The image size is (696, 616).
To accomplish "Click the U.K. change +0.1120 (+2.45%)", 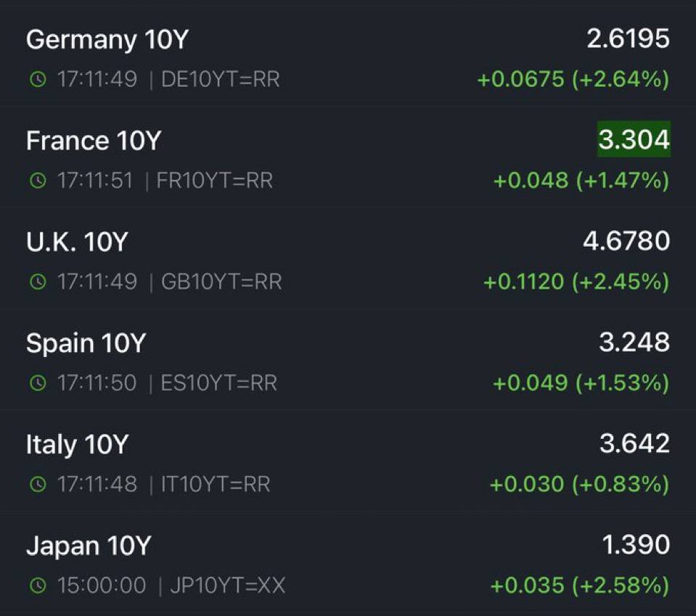I will pyautogui.click(x=576, y=282).
